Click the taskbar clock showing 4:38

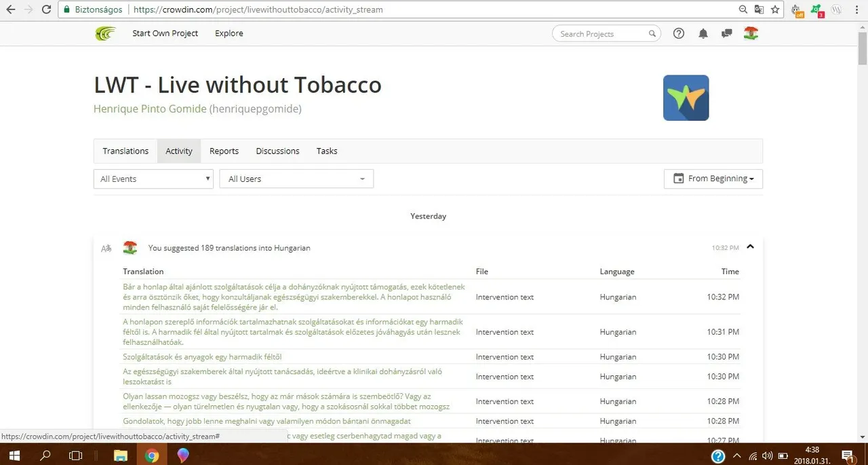[x=814, y=454]
